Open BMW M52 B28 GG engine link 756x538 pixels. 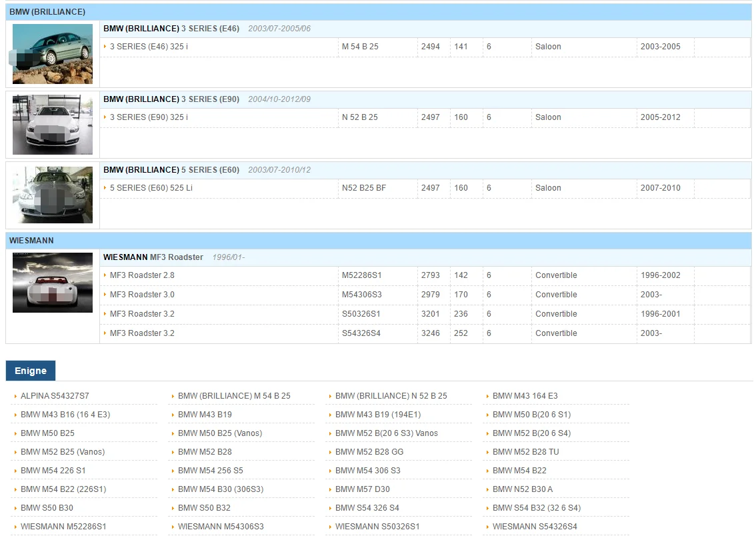(x=369, y=452)
